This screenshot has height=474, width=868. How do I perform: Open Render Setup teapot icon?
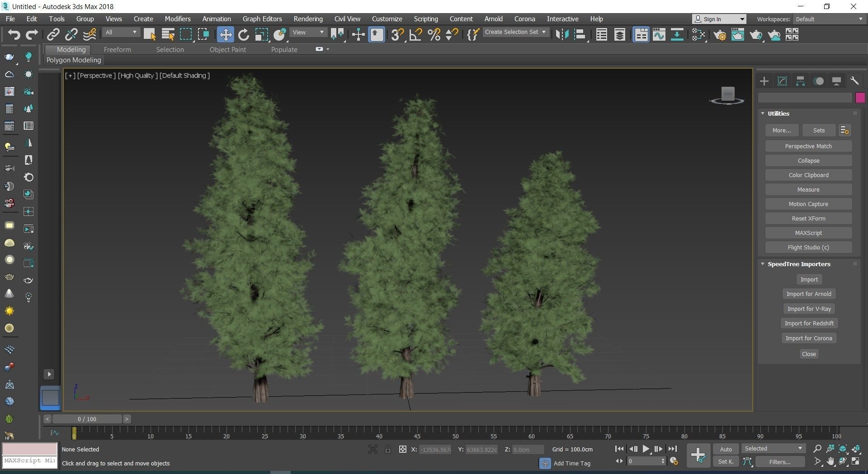click(x=720, y=34)
